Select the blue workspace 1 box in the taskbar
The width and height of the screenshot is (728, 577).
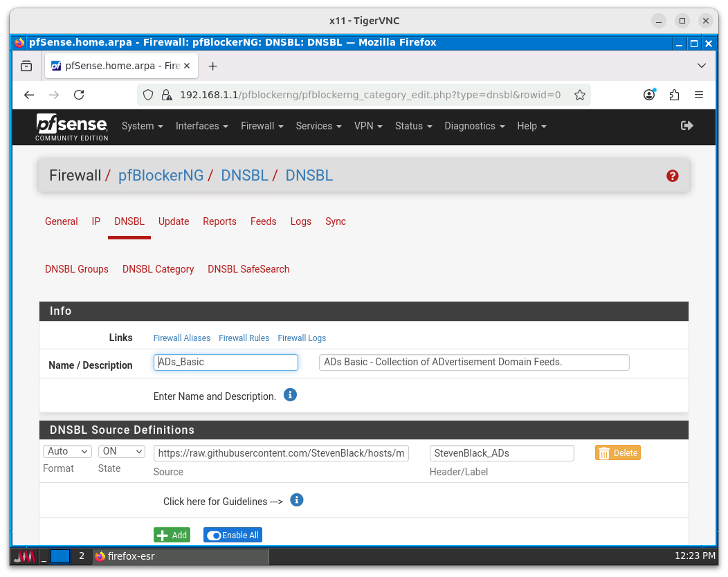click(60, 556)
